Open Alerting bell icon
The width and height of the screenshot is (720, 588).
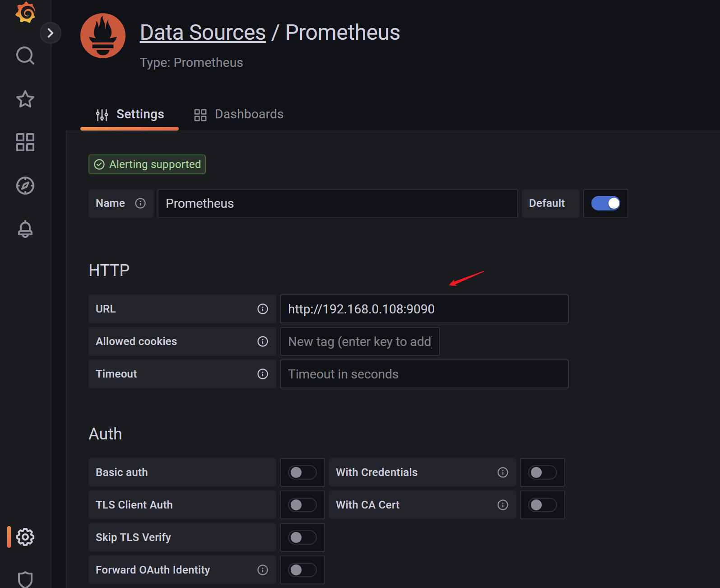(x=25, y=229)
